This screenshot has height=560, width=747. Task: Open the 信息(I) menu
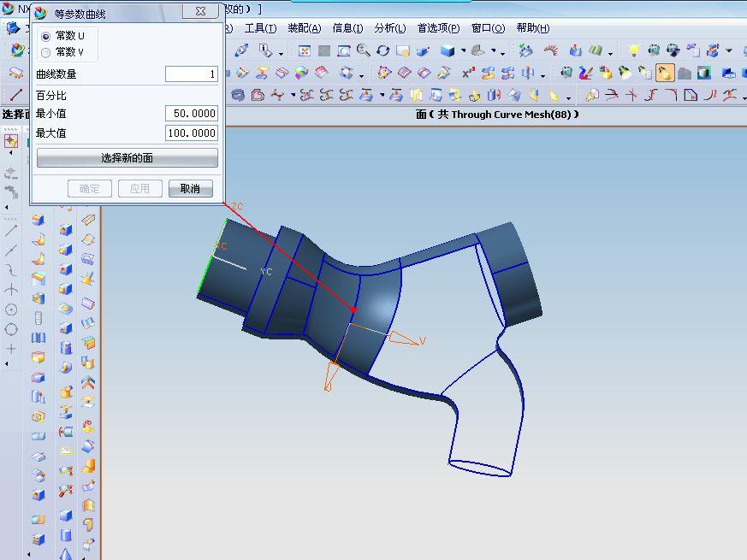[x=347, y=28]
